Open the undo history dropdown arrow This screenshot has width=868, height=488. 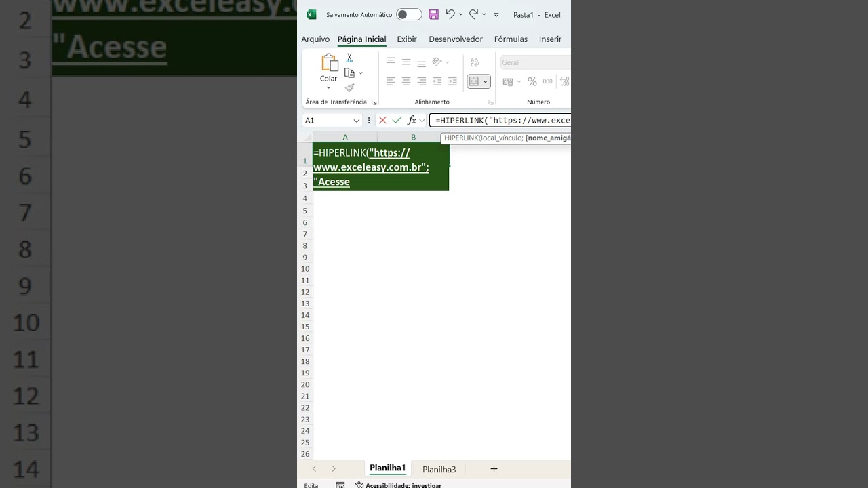pos(461,14)
